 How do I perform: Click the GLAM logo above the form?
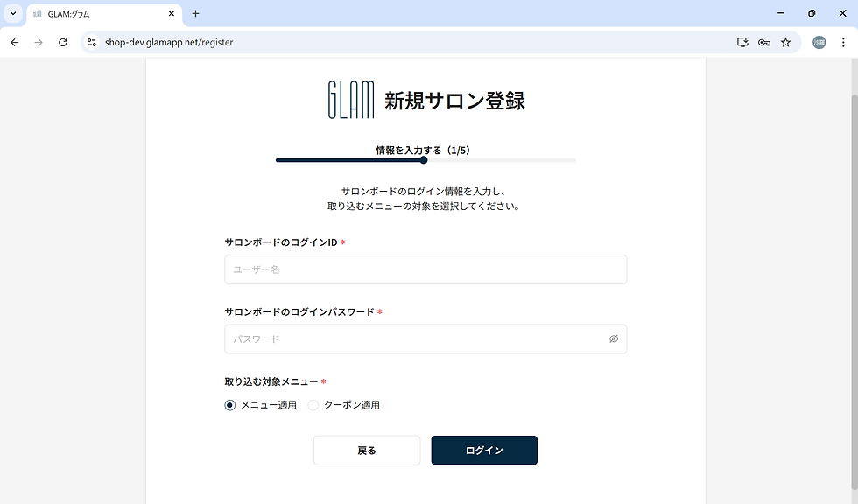[349, 100]
